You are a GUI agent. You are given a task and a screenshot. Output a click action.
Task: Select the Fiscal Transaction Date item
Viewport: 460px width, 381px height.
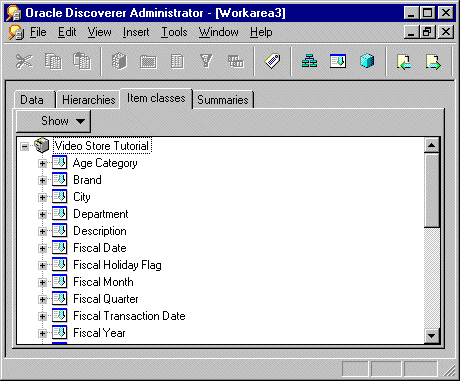click(129, 316)
